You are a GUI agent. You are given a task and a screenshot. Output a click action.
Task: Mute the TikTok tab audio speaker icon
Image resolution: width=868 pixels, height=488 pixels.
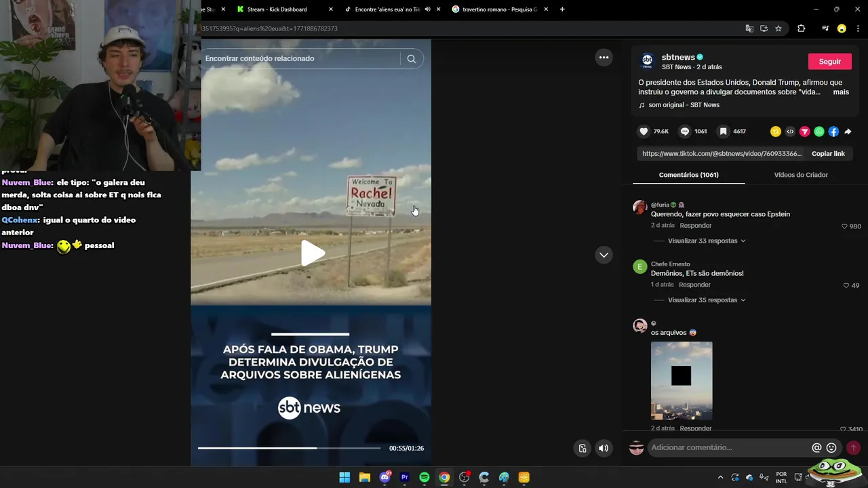coord(427,9)
